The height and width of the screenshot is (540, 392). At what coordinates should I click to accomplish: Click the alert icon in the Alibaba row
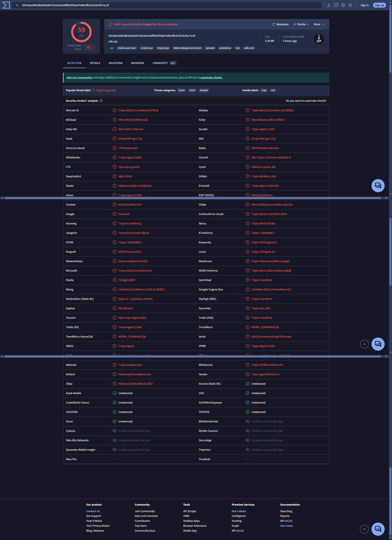point(247,110)
